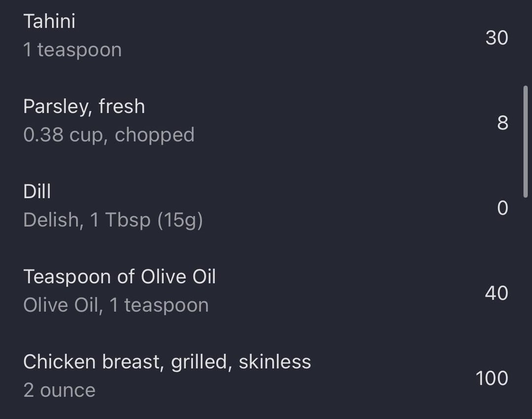Click the 40 calorie count for Olive Oil
This screenshot has width=532, height=419.
(x=497, y=293)
